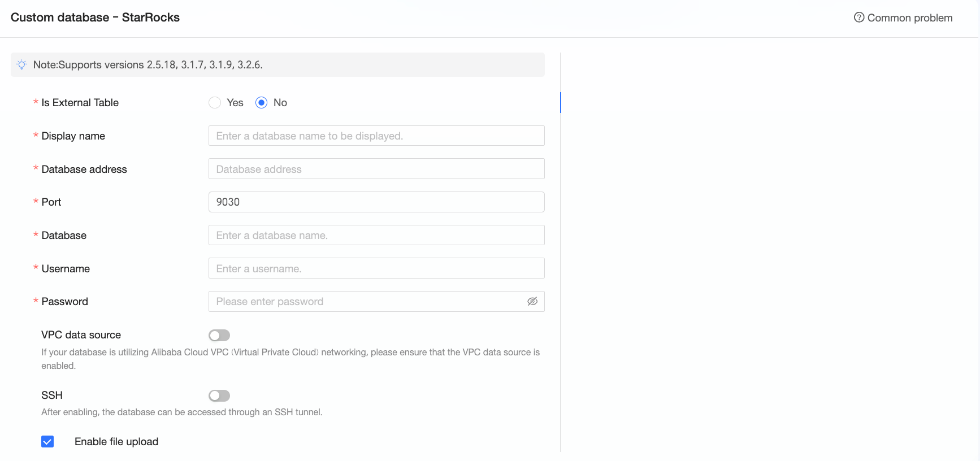Click the 'VPC data source' label
This screenshot has height=461, width=980.
click(81, 335)
